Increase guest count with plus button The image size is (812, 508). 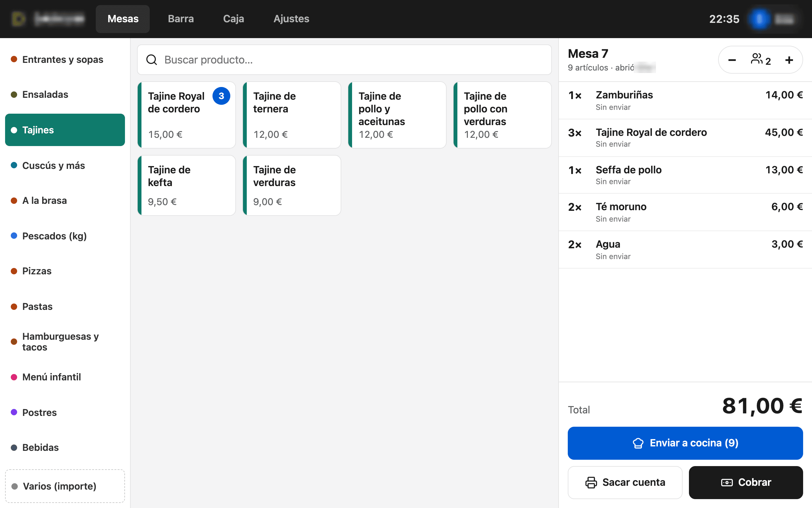pyautogui.click(x=789, y=60)
